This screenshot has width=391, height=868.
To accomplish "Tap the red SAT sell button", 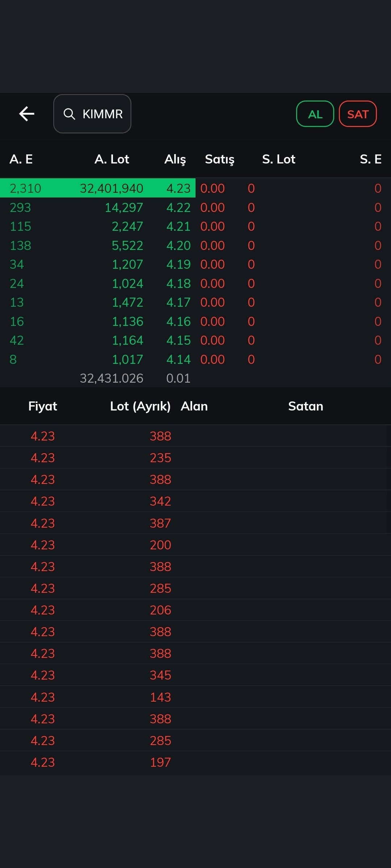I will pos(358,114).
